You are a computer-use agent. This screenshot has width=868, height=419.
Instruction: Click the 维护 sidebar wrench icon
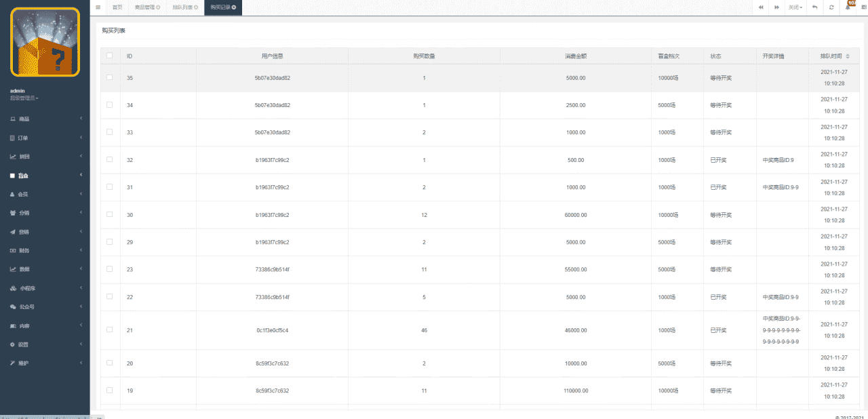coord(13,363)
